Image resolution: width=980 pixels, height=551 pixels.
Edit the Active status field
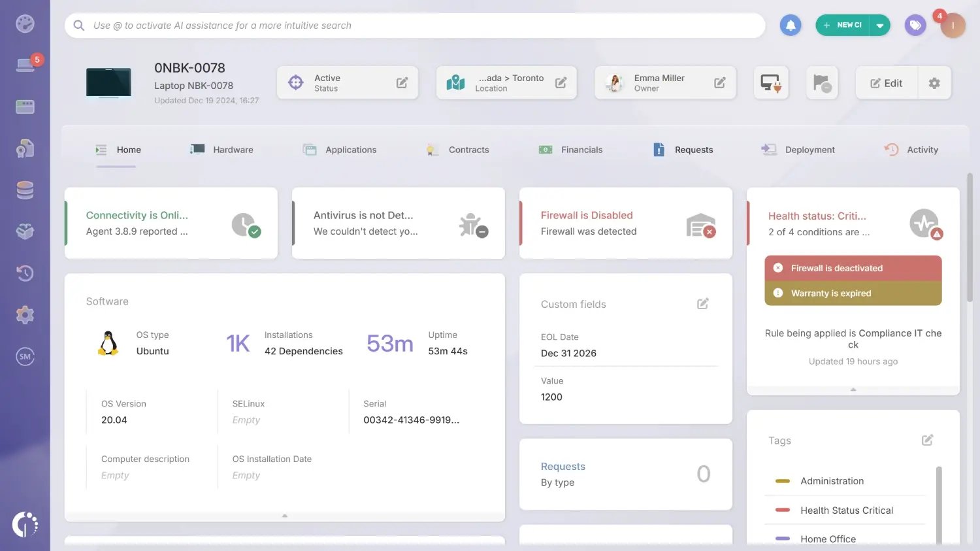pyautogui.click(x=401, y=82)
